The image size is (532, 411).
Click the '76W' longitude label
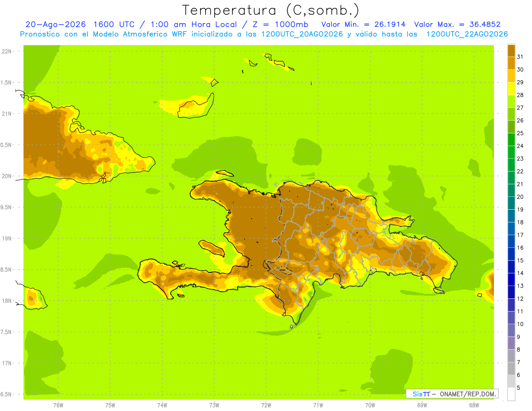58,405
